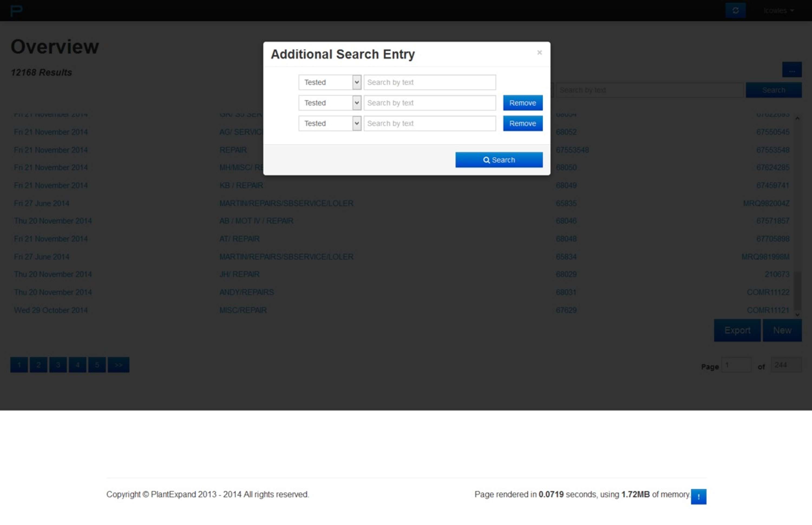
Task: Focus the Page number input field
Action: (x=736, y=365)
